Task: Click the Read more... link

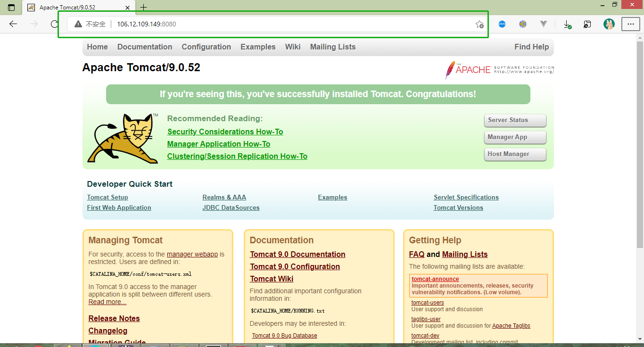Action: point(107,302)
